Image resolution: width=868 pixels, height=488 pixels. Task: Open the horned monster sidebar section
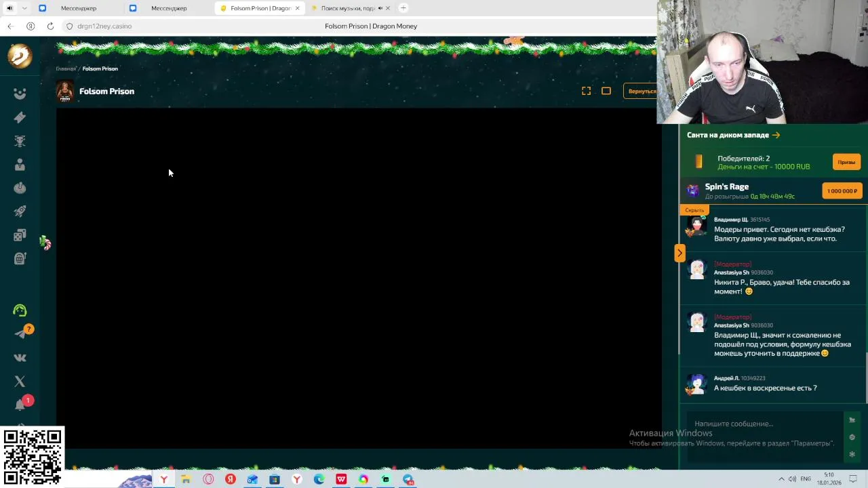tap(20, 141)
